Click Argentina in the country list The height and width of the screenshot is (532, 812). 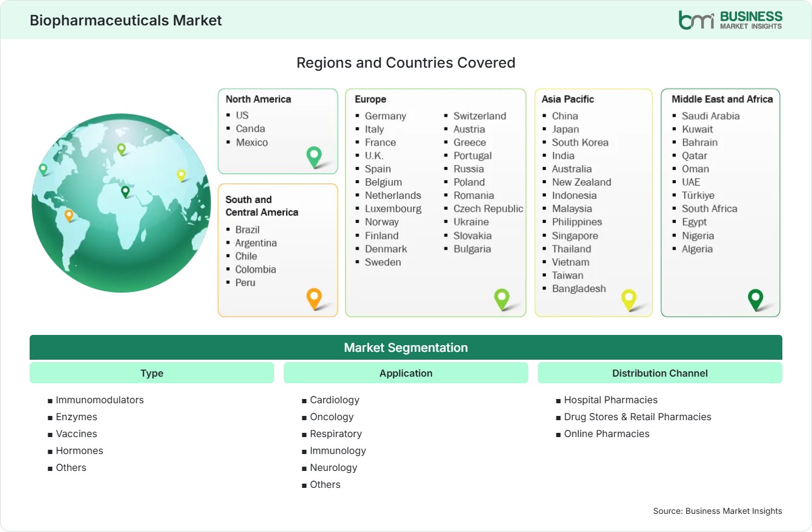coord(256,243)
